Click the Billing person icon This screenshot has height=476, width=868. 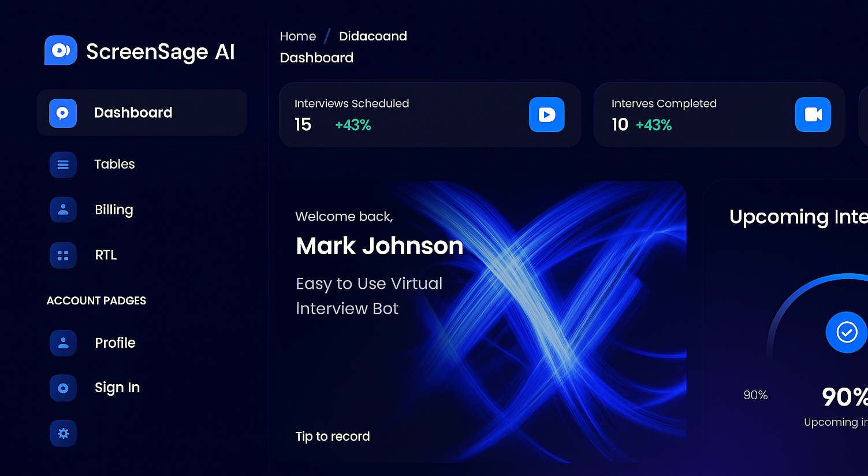[x=63, y=210]
